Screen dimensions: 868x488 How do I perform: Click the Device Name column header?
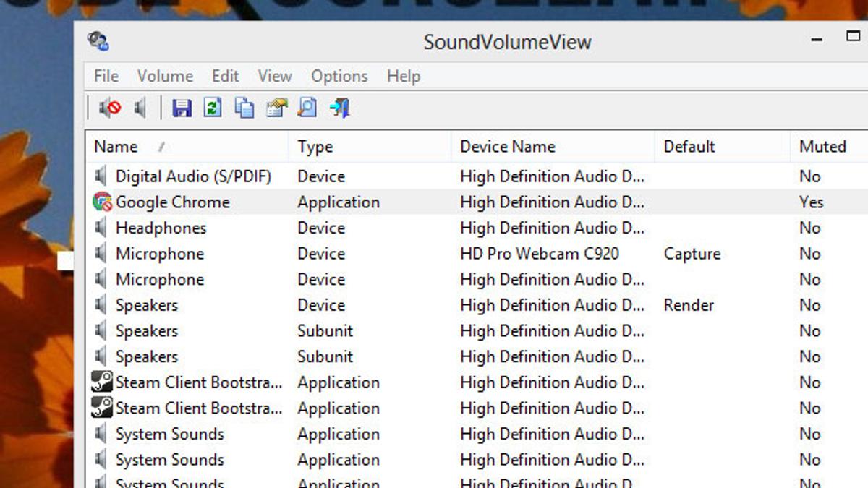point(507,147)
